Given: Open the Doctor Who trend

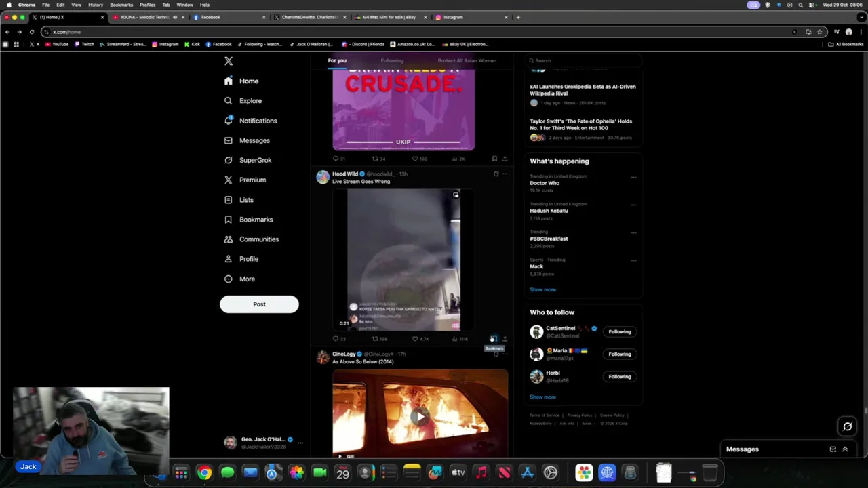Looking at the screenshot, I should [545, 183].
